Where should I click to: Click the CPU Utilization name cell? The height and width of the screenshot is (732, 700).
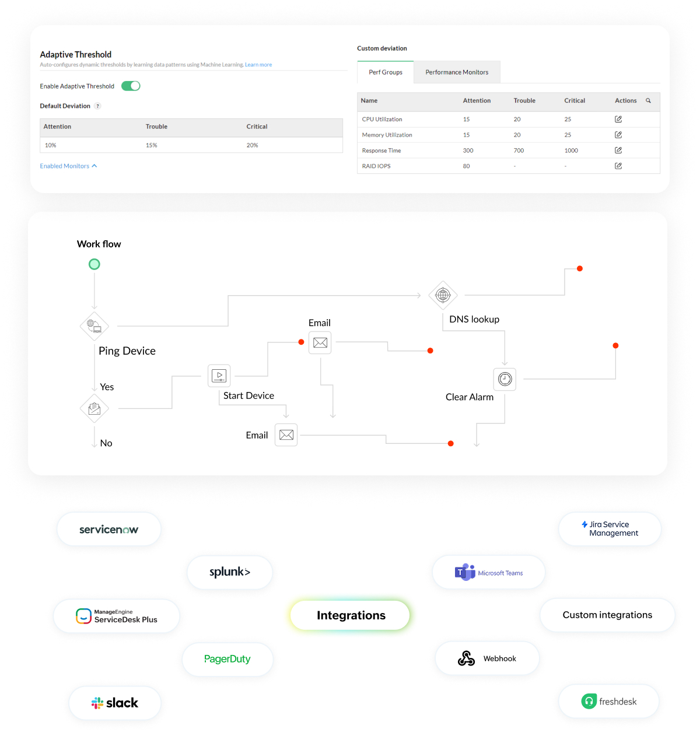pos(382,119)
